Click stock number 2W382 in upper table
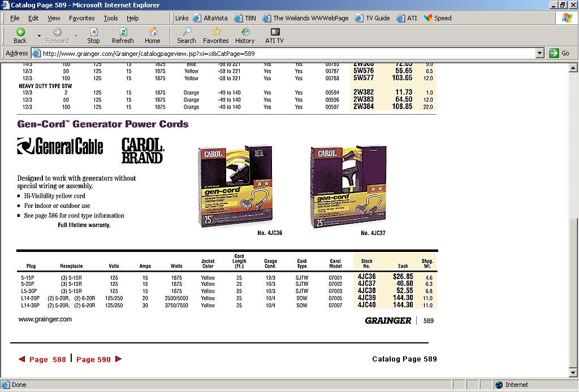579x392 pixels. click(364, 92)
